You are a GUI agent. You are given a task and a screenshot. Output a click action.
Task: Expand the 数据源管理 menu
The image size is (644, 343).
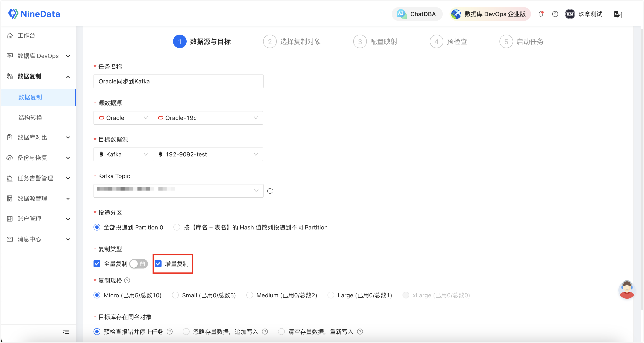click(68, 199)
